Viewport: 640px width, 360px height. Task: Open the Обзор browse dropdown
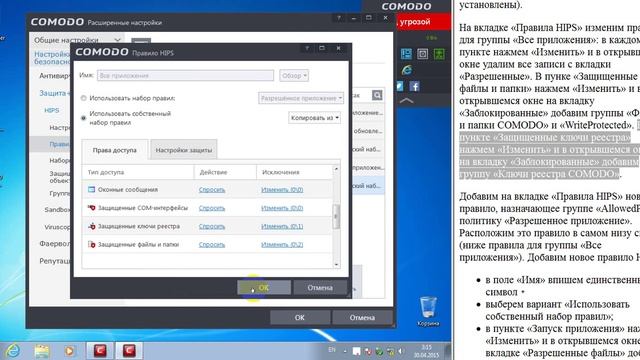294,76
